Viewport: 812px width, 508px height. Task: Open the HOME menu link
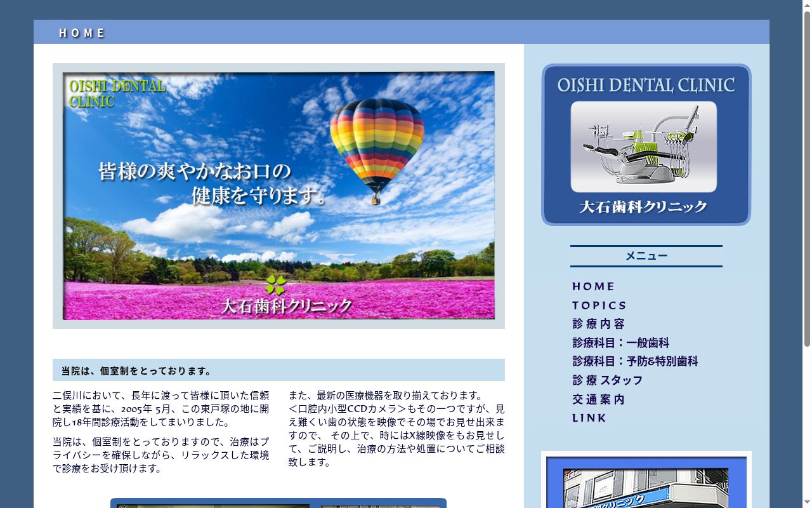[593, 286]
